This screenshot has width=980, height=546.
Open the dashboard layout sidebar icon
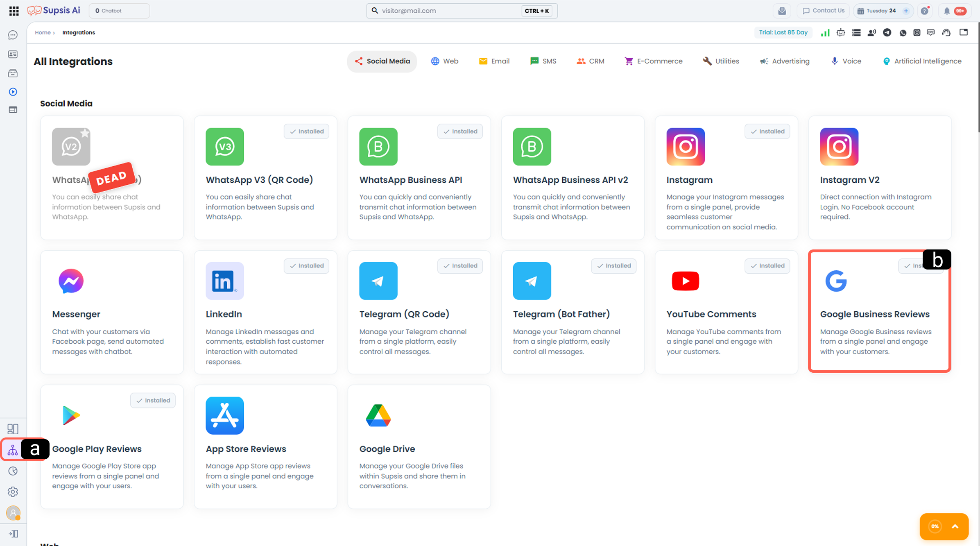(13, 429)
